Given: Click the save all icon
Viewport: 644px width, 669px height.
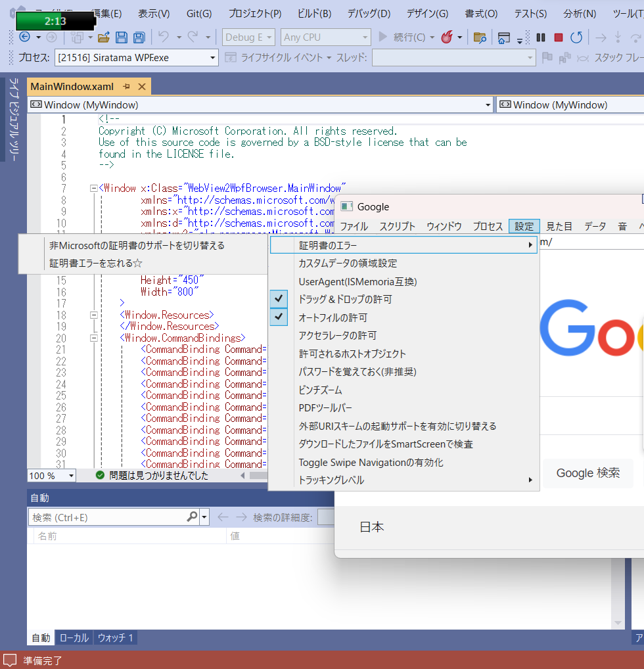Looking at the screenshot, I should pos(139,37).
